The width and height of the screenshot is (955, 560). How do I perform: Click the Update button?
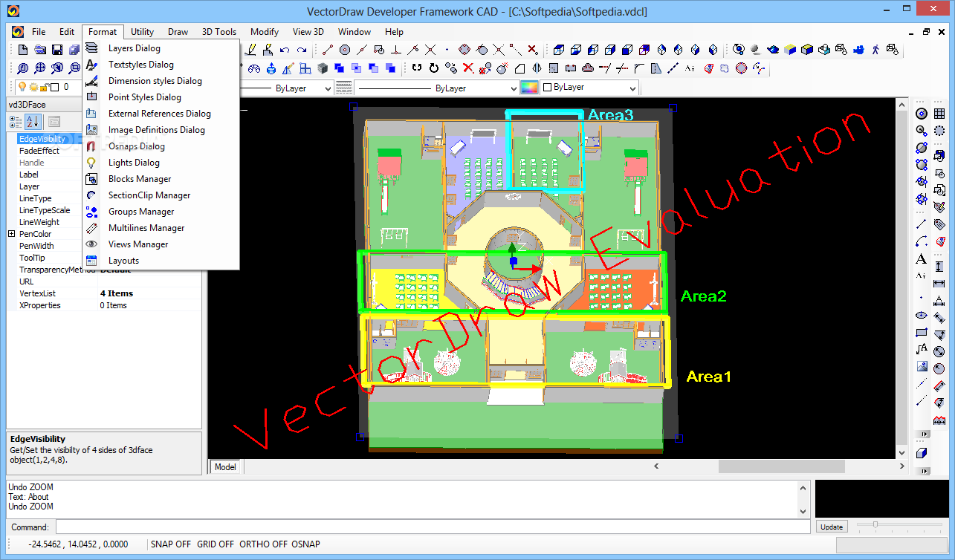click(x=832, y=527)
